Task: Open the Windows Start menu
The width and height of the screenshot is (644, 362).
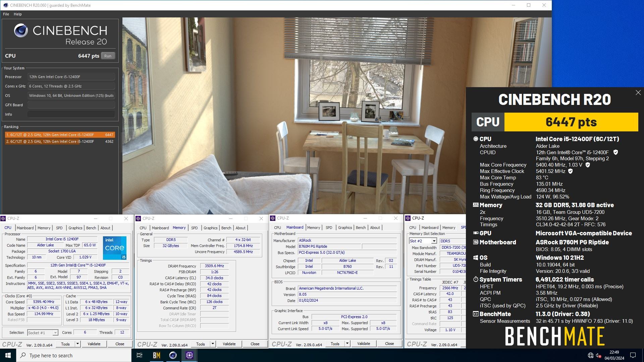Action: tap(8, 355)
